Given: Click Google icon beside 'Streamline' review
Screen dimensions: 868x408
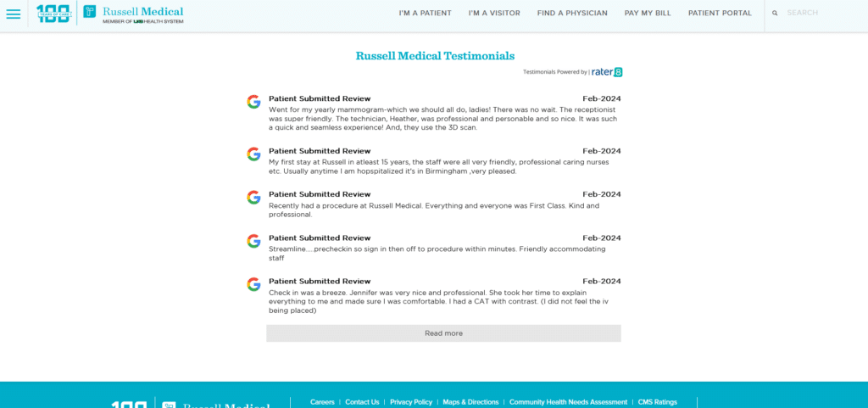Looking at the screenshot, I should (x=253, y=241).
